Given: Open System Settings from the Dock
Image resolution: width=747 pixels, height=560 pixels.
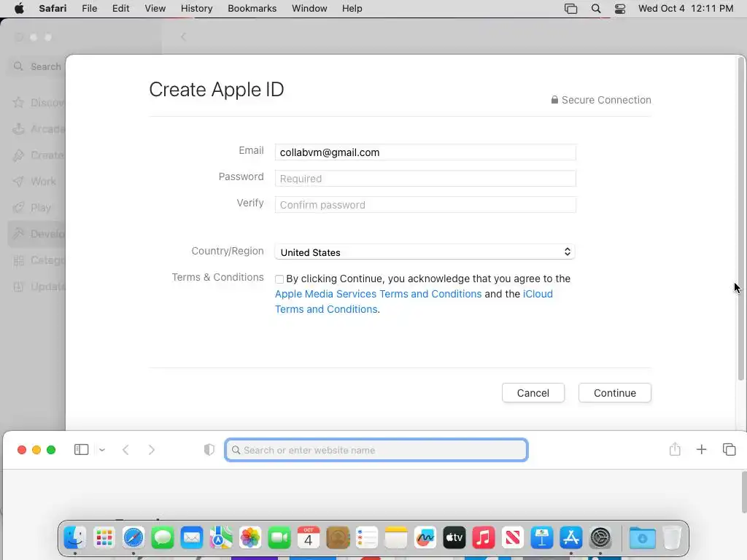Looking at the screenshot, I should point(600,538).
